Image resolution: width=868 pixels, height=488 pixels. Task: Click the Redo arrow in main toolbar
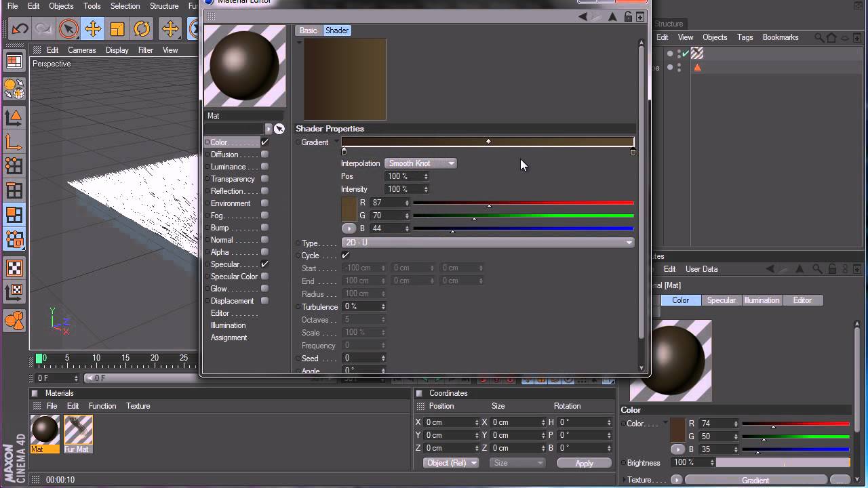pos(44,28)
